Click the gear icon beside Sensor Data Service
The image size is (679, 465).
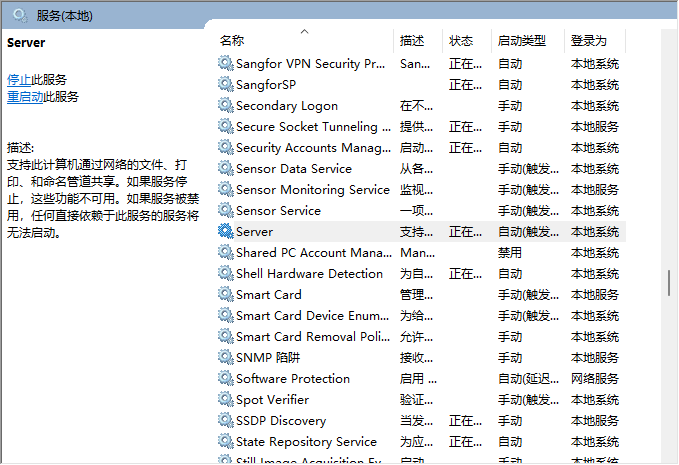tap(226, 168)
